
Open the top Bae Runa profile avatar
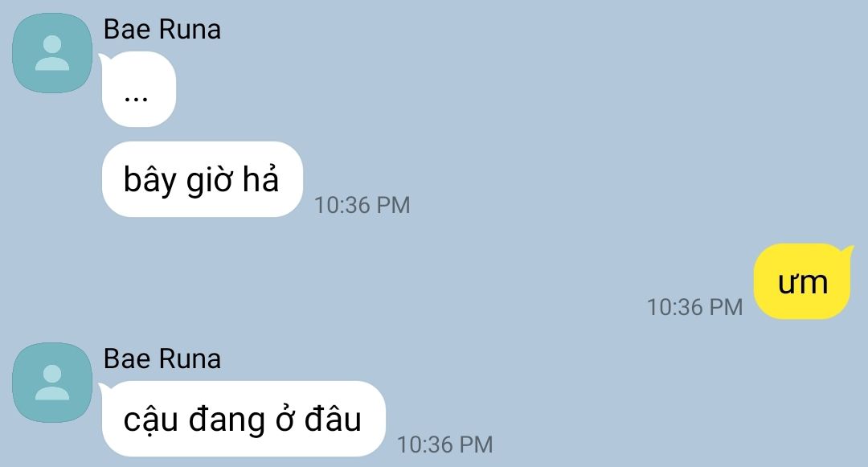[x=52, y=53]
